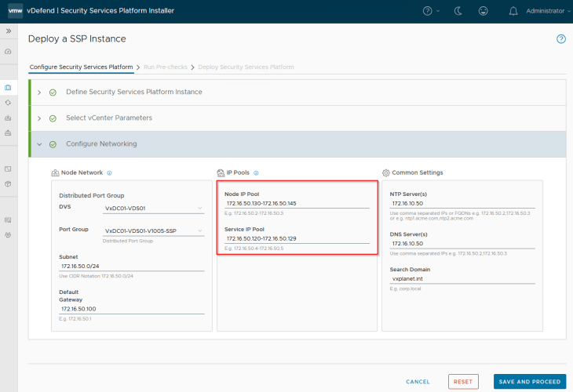The height and width of the screenshot is (392, 573).
Task: Click the IP Pools info icon
Action: pos(257,172)
